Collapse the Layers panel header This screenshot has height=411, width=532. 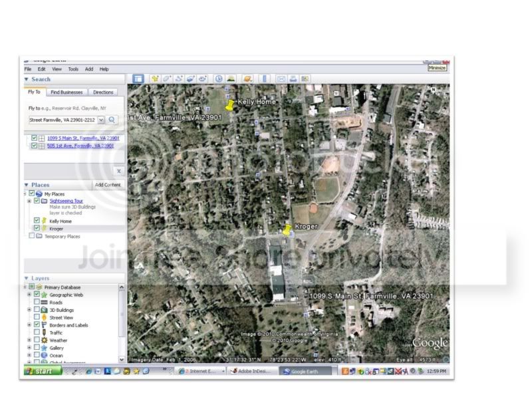pos(27,279)
